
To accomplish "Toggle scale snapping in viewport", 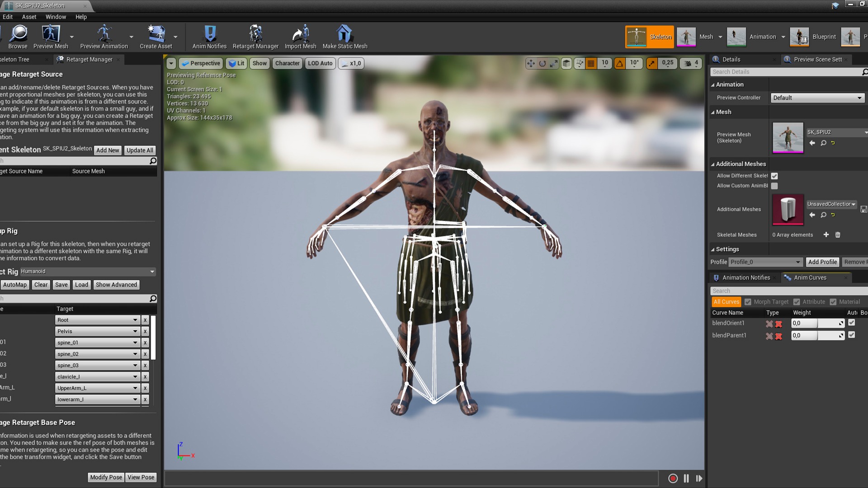I will [651, 64].
